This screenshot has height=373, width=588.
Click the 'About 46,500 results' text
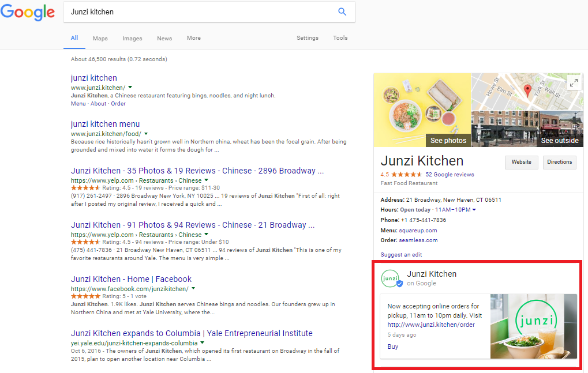tap(119, 59)
